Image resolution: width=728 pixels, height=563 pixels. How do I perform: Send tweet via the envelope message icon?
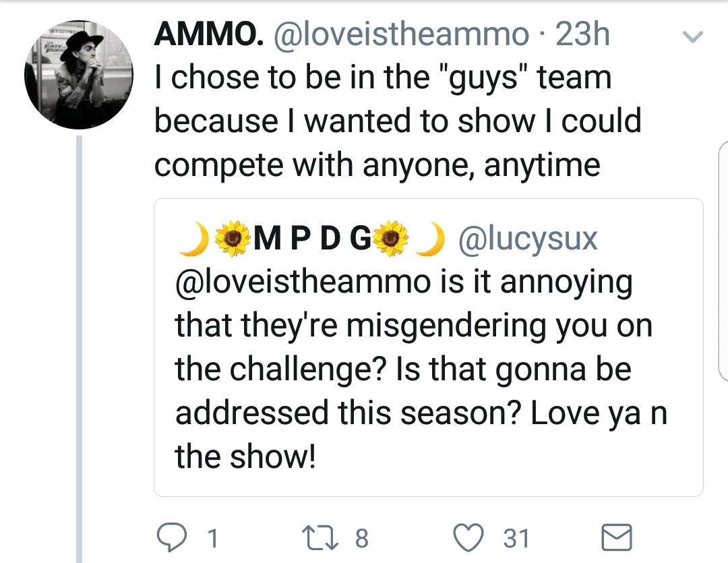pos(617,537)
